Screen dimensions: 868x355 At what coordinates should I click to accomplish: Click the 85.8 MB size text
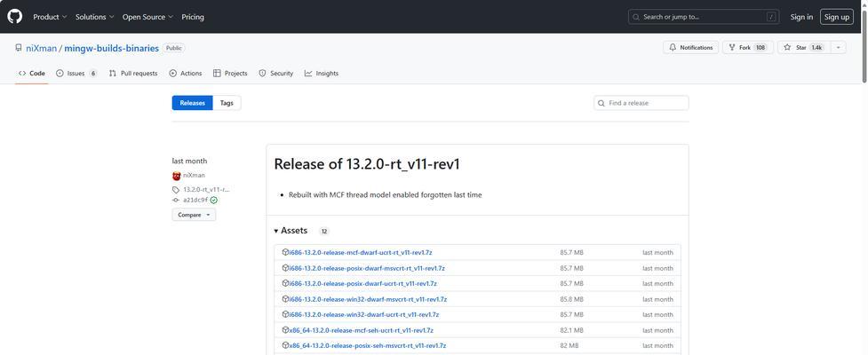(571, 299)
